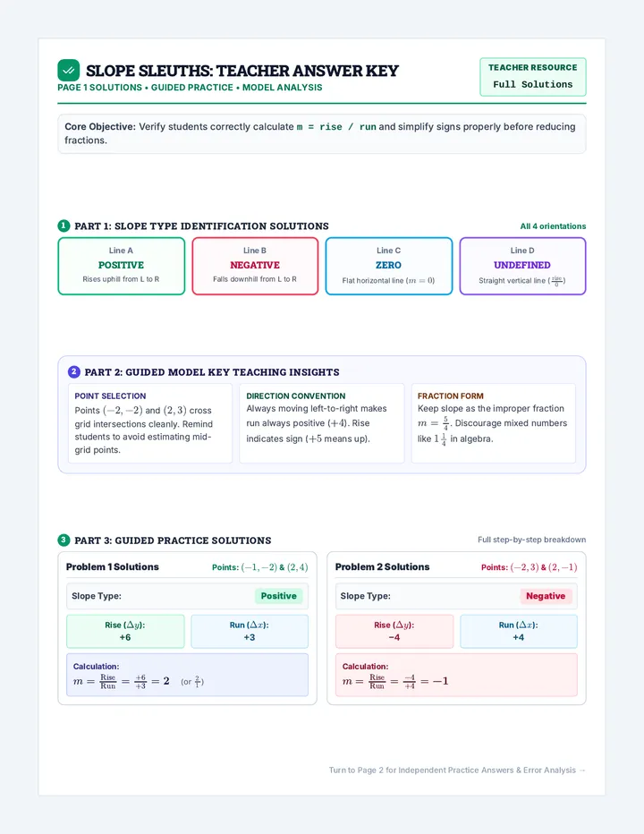Click Problem 2 Calculation box

[456, 675]
